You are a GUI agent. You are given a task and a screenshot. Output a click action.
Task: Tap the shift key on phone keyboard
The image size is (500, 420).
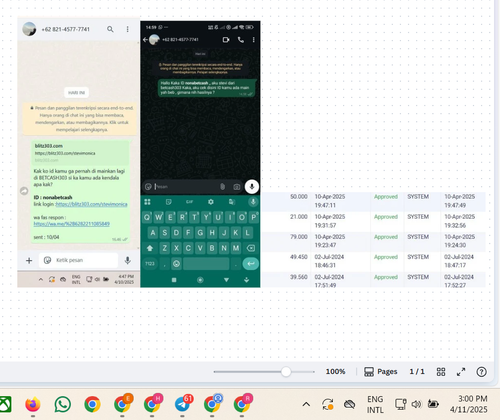pyautogui.click(x=150, y=248)
